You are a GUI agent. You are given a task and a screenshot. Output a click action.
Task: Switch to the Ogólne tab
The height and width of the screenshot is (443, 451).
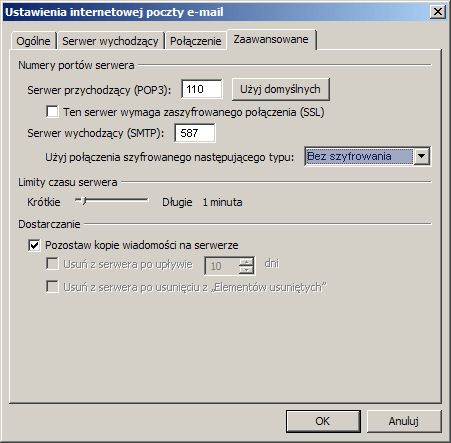click(33, 41)
